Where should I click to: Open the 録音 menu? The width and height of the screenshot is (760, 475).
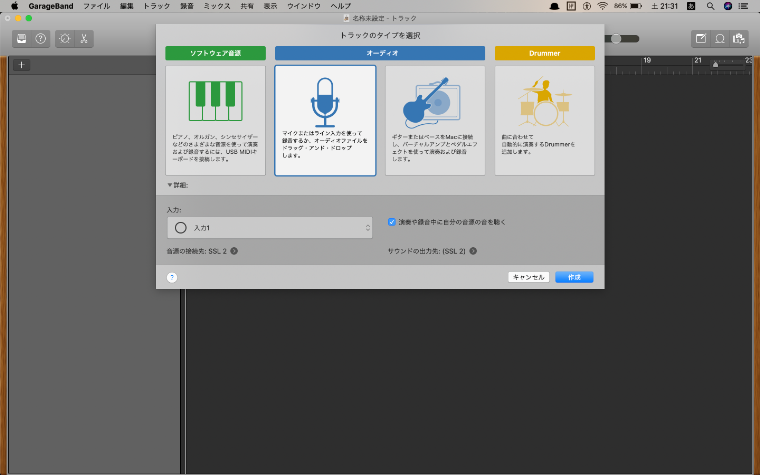pos(187,6)
